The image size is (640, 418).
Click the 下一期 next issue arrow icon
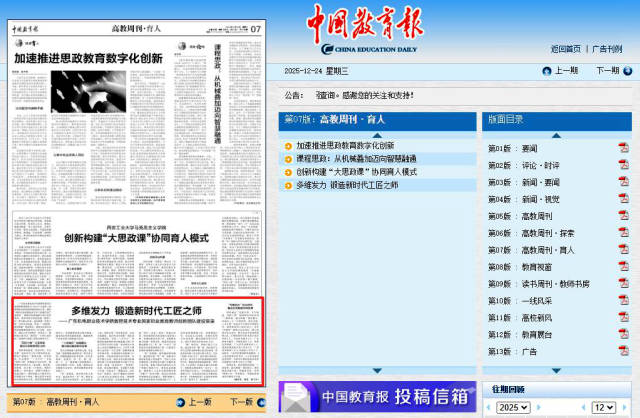pos(629,71)
